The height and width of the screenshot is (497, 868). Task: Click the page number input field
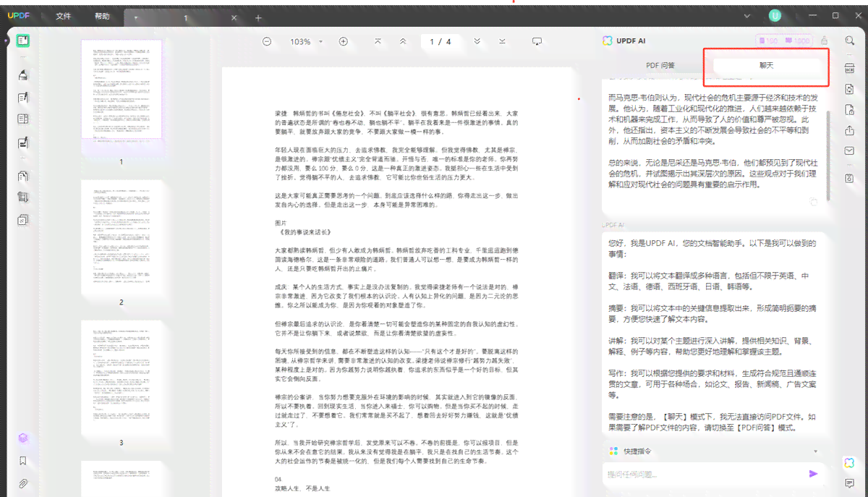[440, 42]
